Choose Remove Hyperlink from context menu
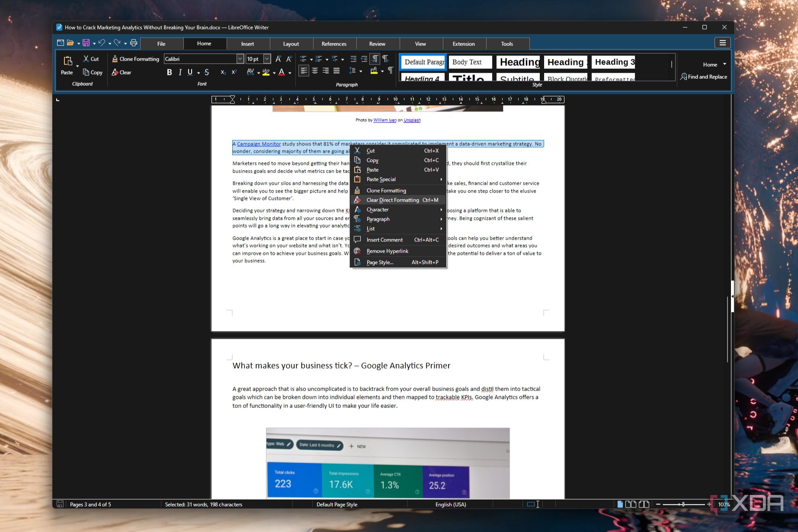 398,251
